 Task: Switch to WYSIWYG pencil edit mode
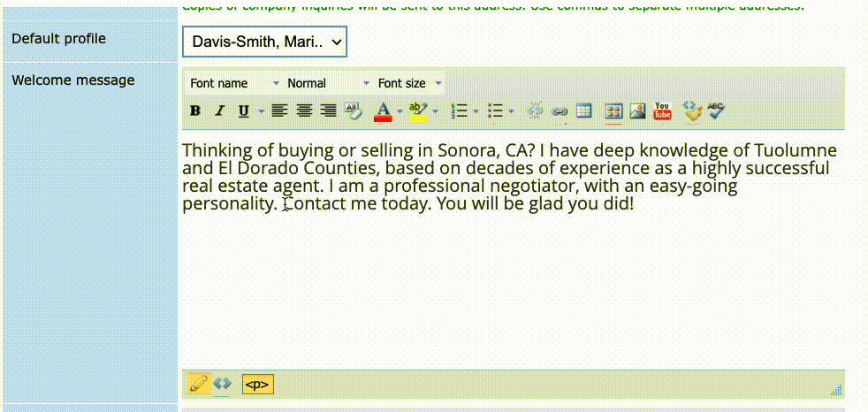click(199, 385)
